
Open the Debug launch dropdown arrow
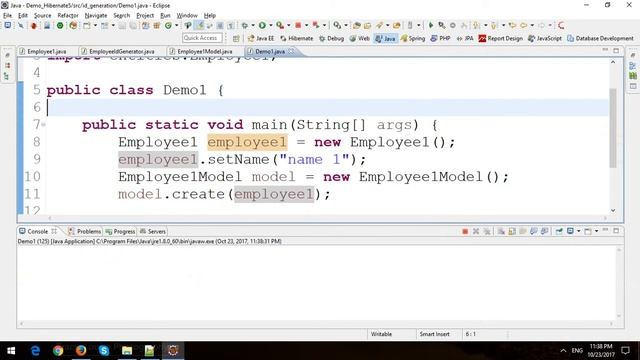(x=253, y=25)
